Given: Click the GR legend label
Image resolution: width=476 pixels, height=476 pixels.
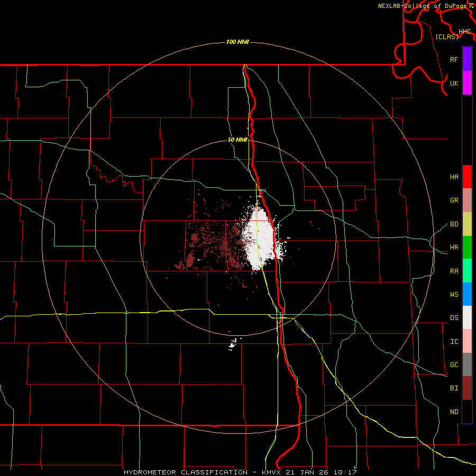Looking at the screenshot, I should (454, 200).
